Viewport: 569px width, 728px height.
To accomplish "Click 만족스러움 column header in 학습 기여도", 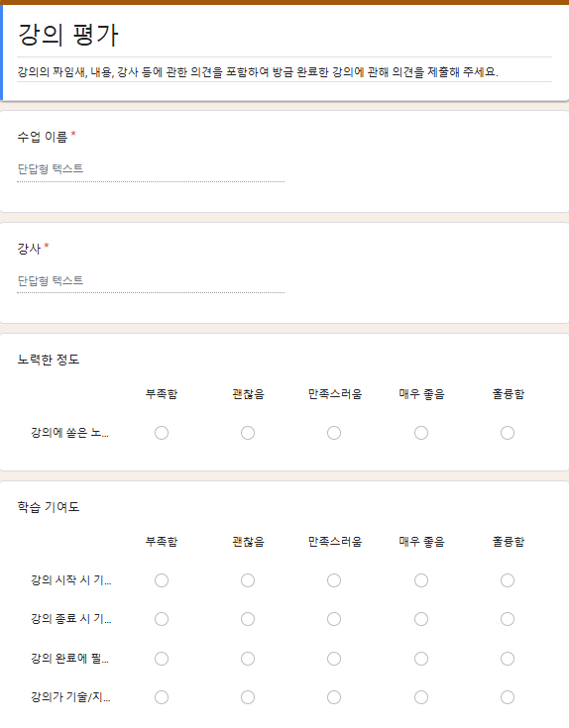I will point(335,542).
